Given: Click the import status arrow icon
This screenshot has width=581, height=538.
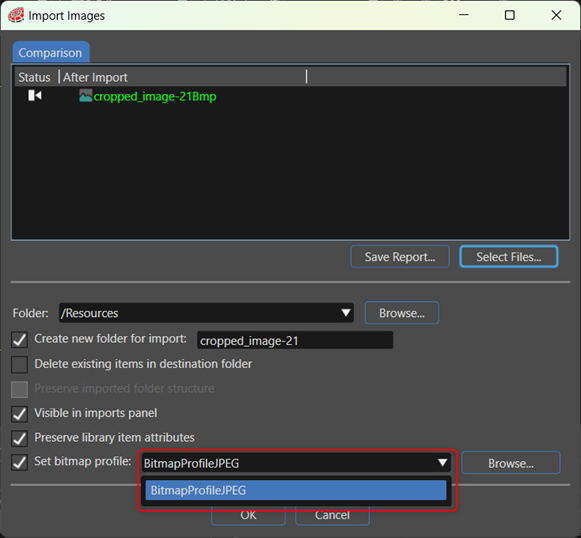Looking at the screenshot, I should [35, 96].
